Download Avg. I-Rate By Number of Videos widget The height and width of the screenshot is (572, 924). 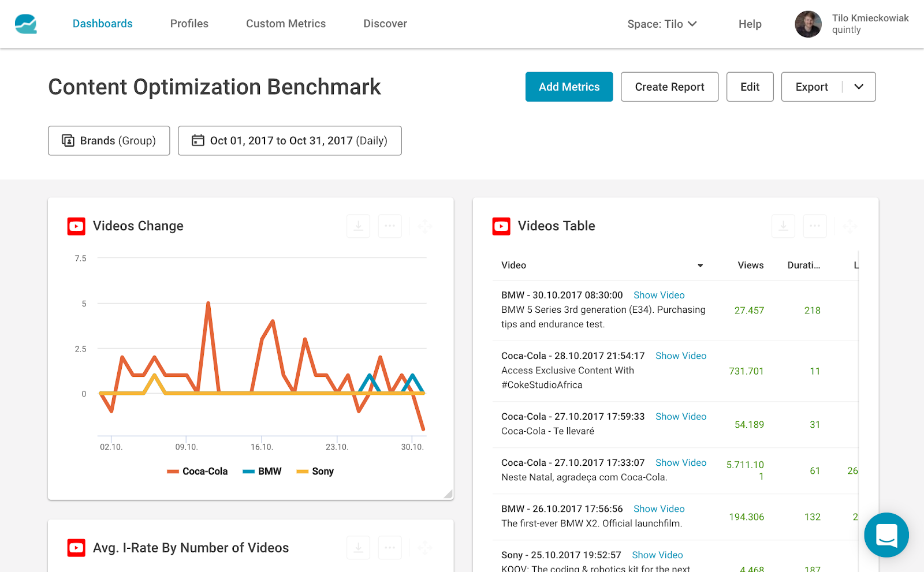[358, 548]
